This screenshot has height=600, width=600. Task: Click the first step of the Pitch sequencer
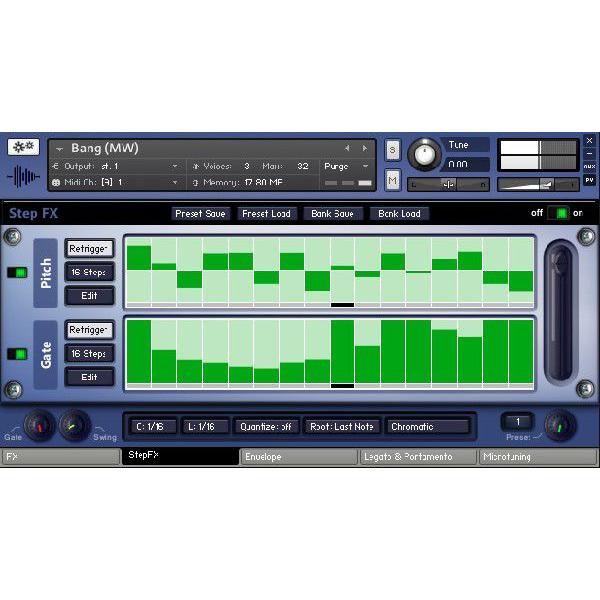(139, 270)
